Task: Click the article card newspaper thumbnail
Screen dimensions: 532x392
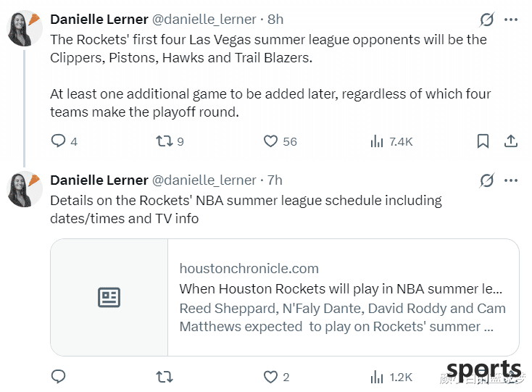Action: click(109, 297)
